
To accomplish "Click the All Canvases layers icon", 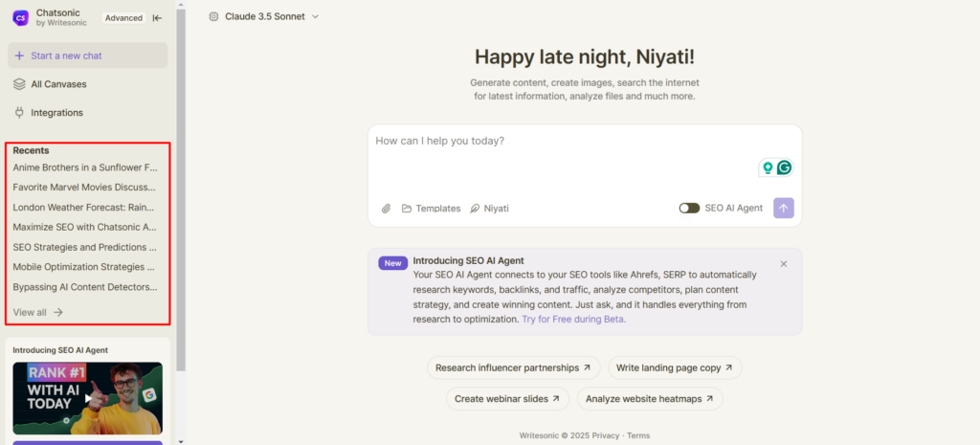I will (x=19, y=84).
